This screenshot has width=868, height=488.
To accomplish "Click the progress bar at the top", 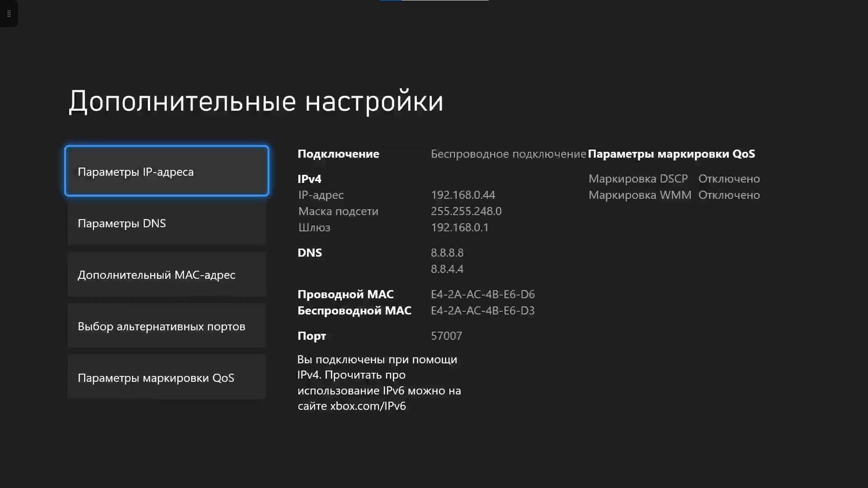I will [x=434, y=1].
